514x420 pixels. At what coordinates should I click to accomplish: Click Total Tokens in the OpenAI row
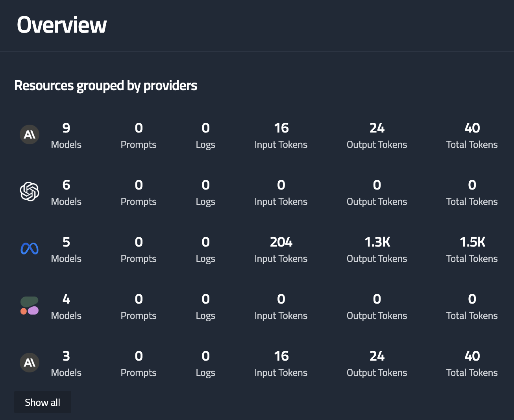click(472, 192)
